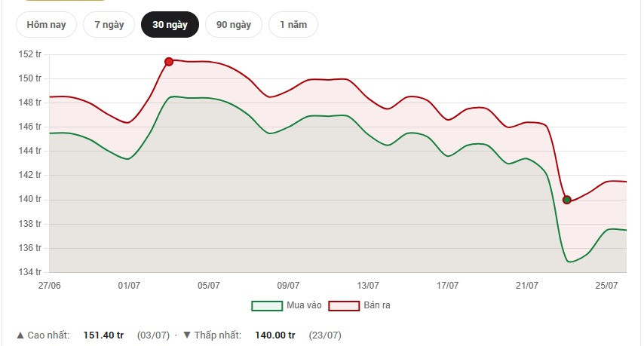Show the 1 năm chart range
Viewport: 644px width, 346px height.
[x=293, y=25]
